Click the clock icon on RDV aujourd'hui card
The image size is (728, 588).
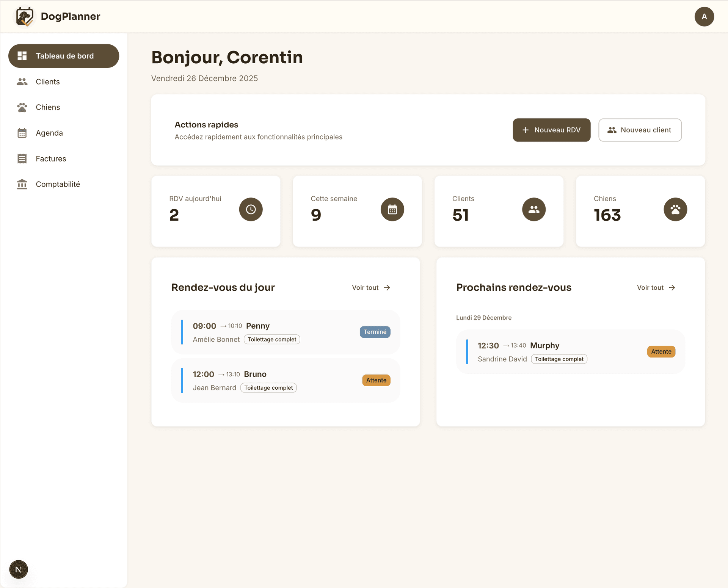(250, 209)
